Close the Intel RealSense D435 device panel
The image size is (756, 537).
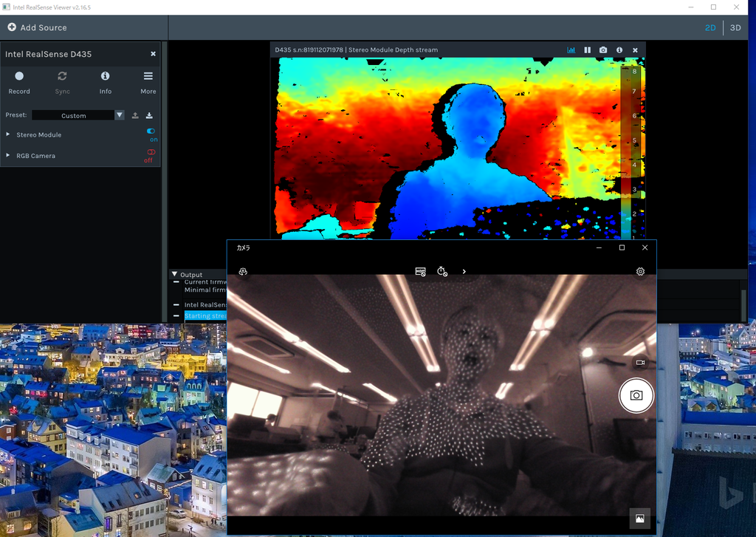[x=153, y=54]
